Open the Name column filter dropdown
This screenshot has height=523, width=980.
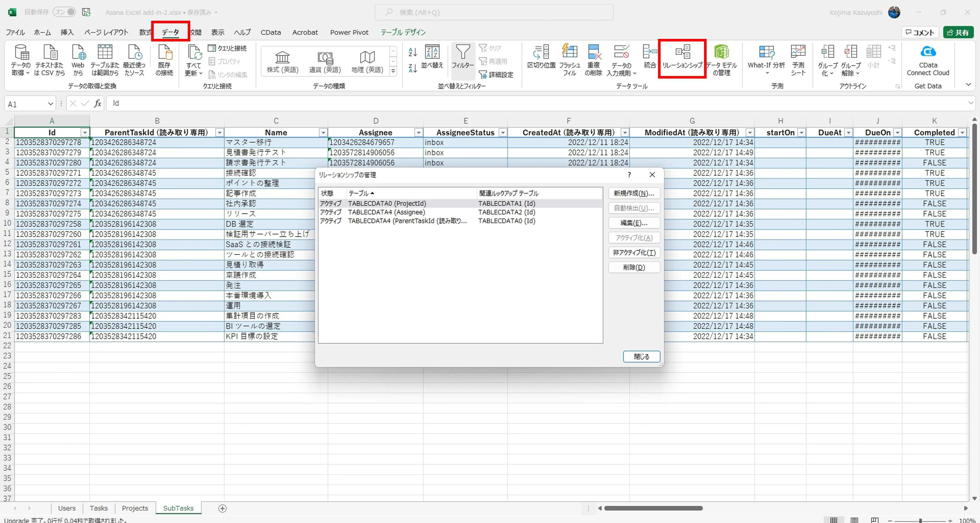click(x=323, y=133)
